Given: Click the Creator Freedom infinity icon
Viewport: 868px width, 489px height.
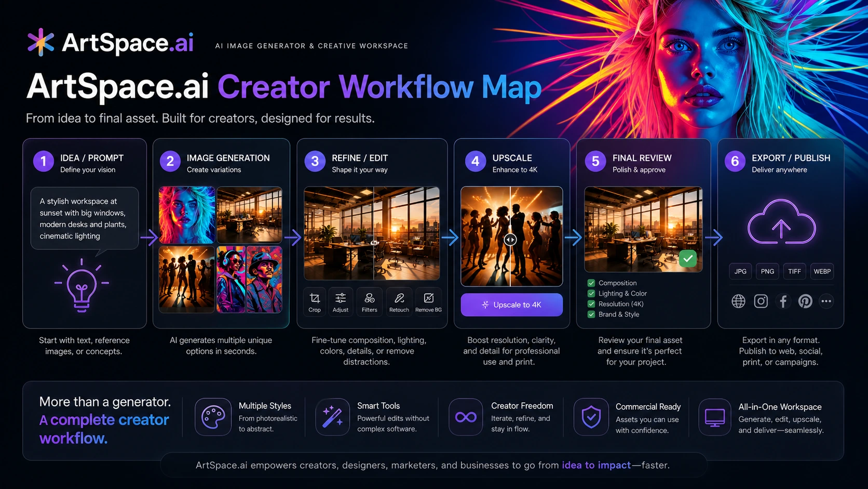Looking at the screenshot, I should point(466,417).
